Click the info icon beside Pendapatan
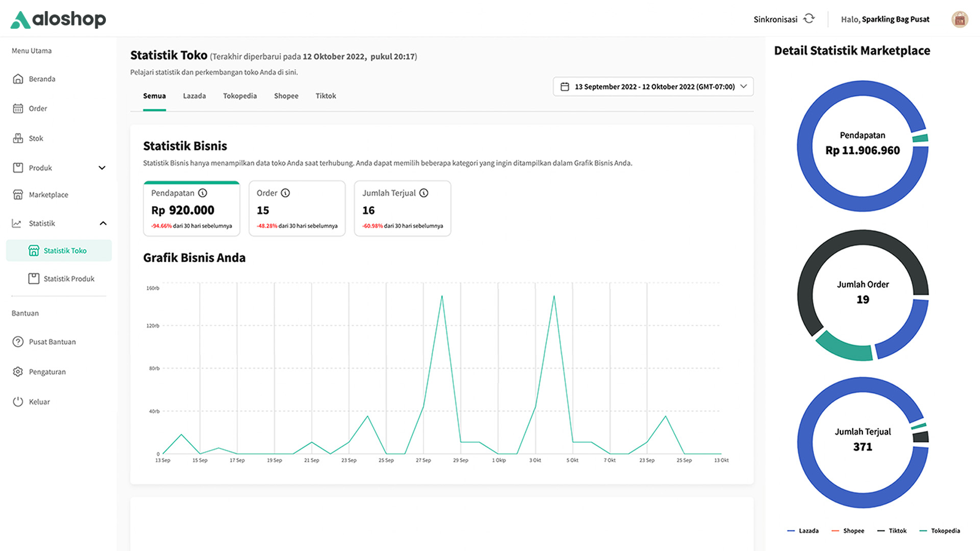The width and height of the screenshot is (980, 551). pyautogui.click(x=202, y=192)
